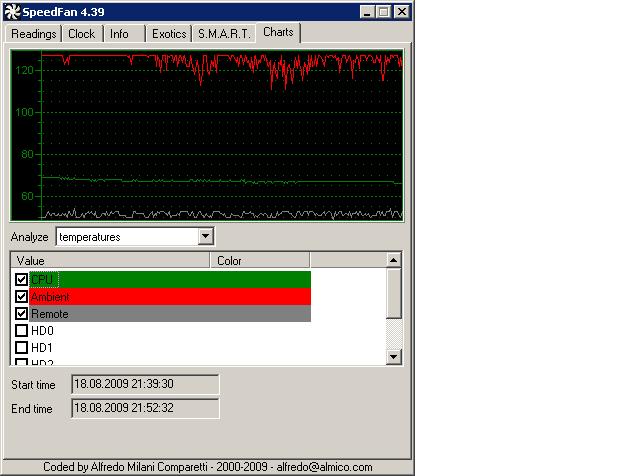Uncheck the CPU checkbox
This screenshot has height=476, width=634.
pyautogui.click(x=21, y=279)
